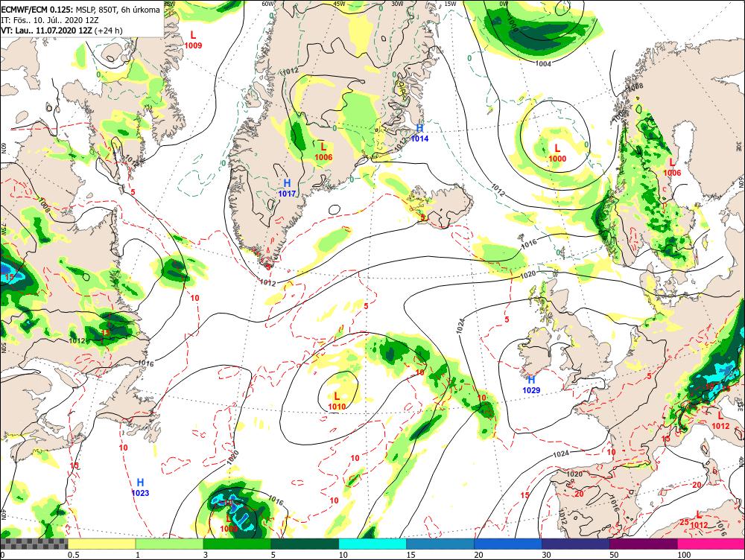Click the royal blue 20–30 legend swatch

tap(508, 544)
